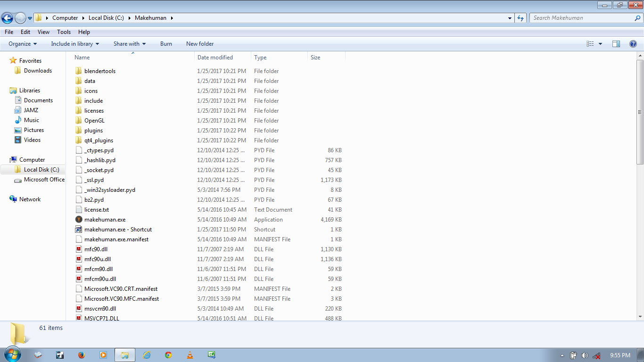The image size is (644, 362).
Task: Open the address bar history dropdown
Action: 510,18
